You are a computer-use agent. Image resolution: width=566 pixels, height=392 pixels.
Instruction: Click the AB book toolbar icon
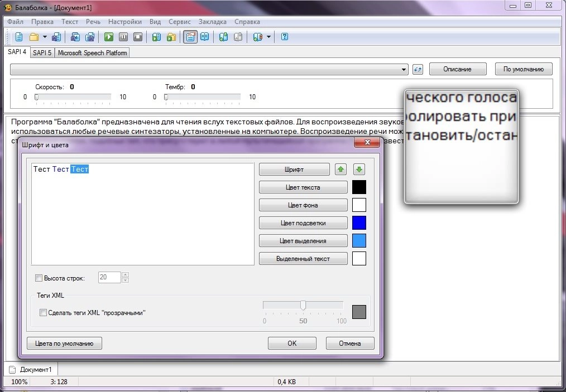pos(205,37)
